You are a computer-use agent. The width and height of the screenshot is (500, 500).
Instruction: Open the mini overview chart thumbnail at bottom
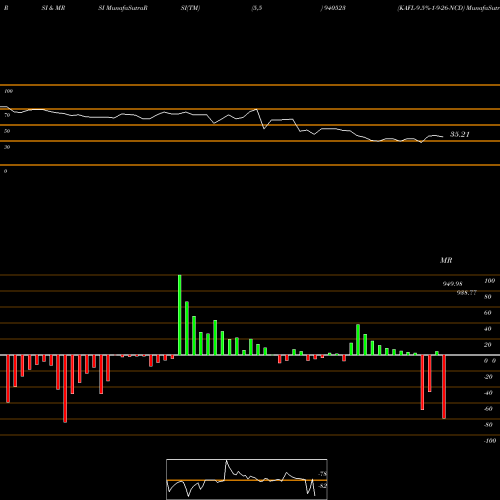tap(247, 479)
